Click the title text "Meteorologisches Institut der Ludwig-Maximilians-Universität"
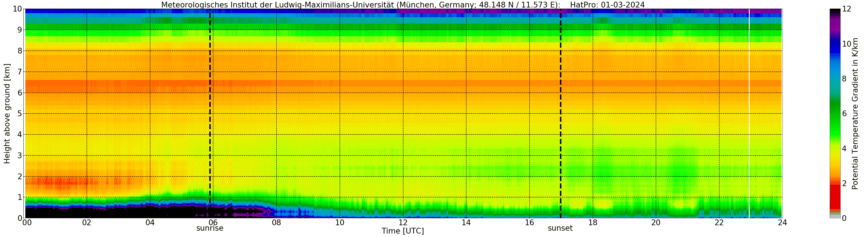868x237 pixels. (x=278, y=5)
